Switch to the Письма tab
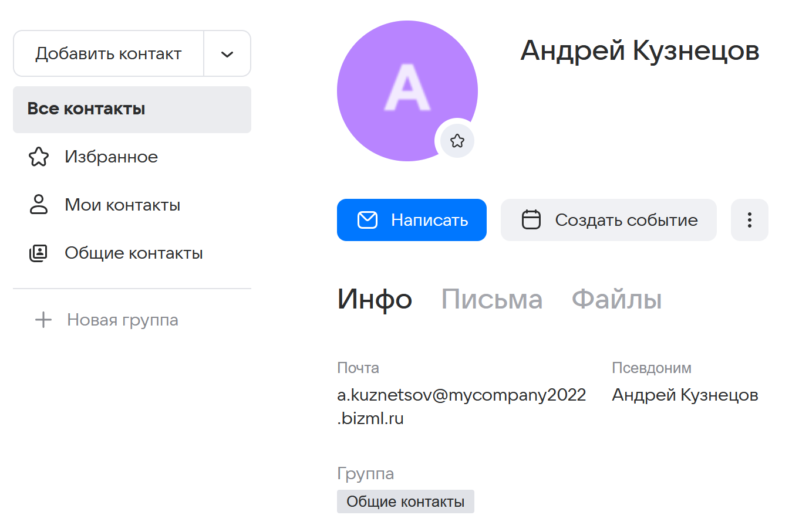809x532 pixels. (x=492, y=299)
